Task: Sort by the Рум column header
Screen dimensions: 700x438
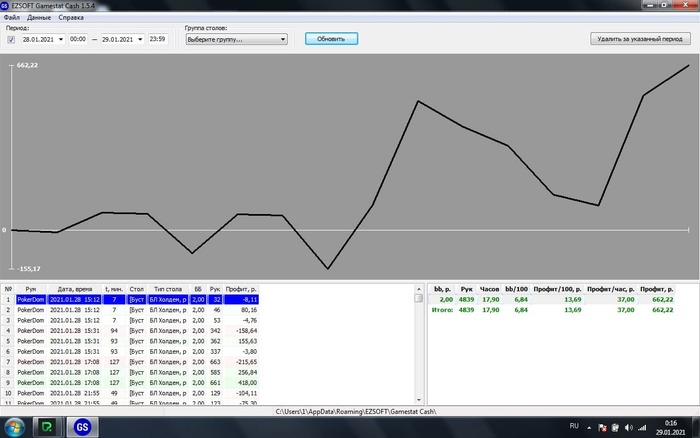Action: [x=31, y=289]
